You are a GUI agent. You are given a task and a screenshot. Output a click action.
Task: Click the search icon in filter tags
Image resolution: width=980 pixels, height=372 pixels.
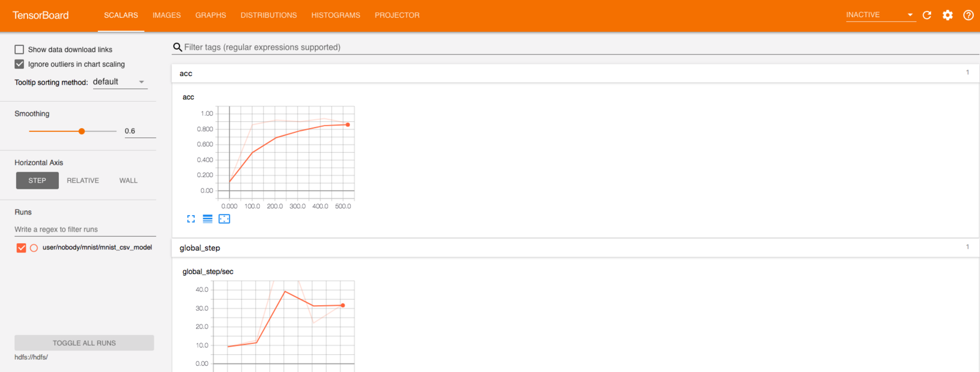point(178,47)
